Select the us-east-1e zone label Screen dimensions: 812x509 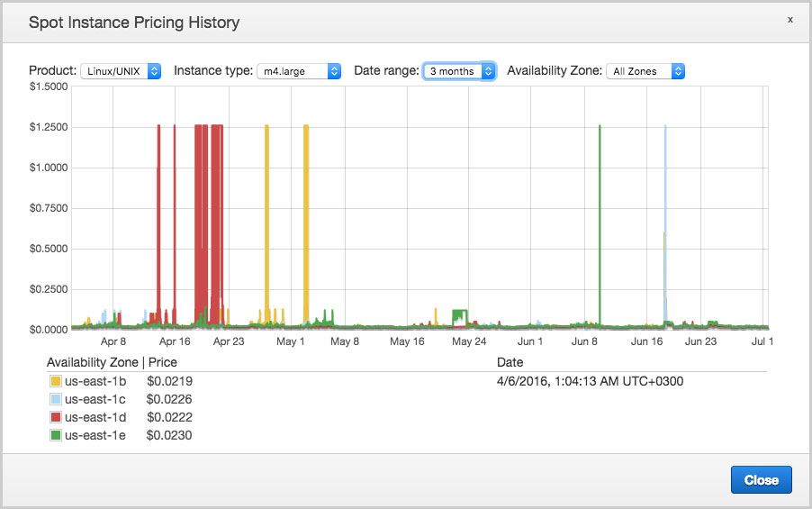[x=95, y=435]
